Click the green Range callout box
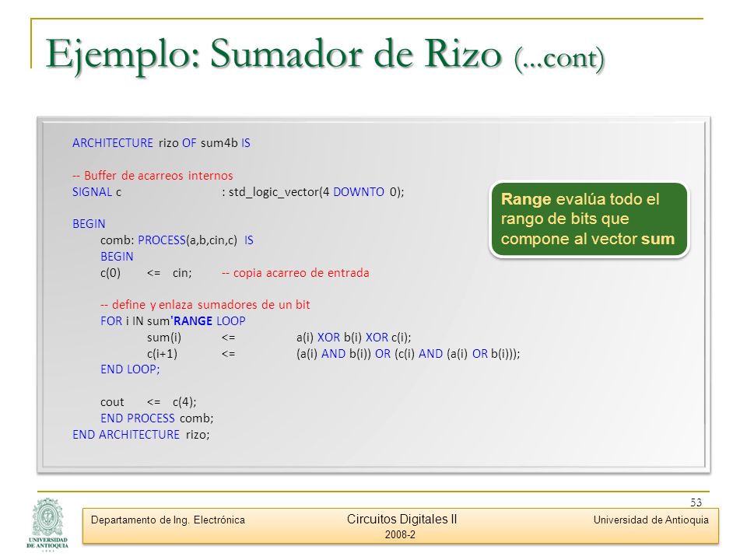Viewport: 747px width, 560px height. pyautogui.click(x=589, y=219)
